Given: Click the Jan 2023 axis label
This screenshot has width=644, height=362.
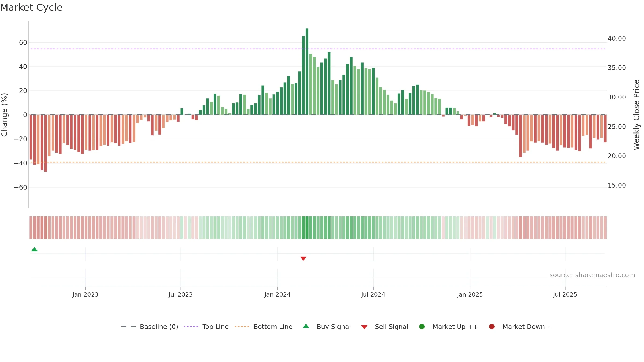Looking at the screenshot, I should [85, 294].
